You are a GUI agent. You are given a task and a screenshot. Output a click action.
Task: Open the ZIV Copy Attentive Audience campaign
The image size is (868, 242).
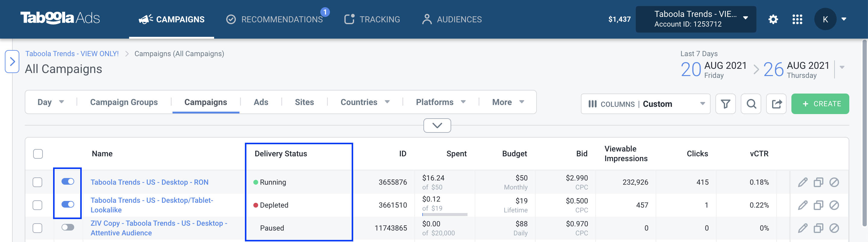click(x=159, y=228)
